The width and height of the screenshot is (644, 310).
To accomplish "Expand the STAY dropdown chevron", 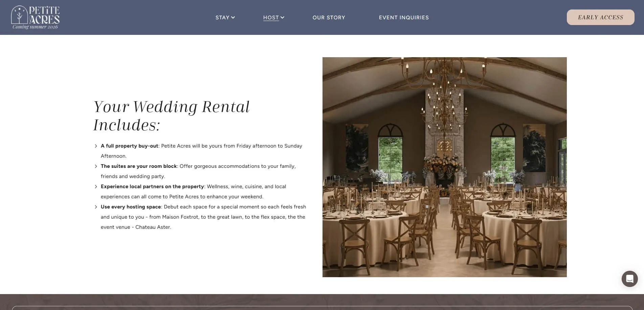I will tap(233, 18).
